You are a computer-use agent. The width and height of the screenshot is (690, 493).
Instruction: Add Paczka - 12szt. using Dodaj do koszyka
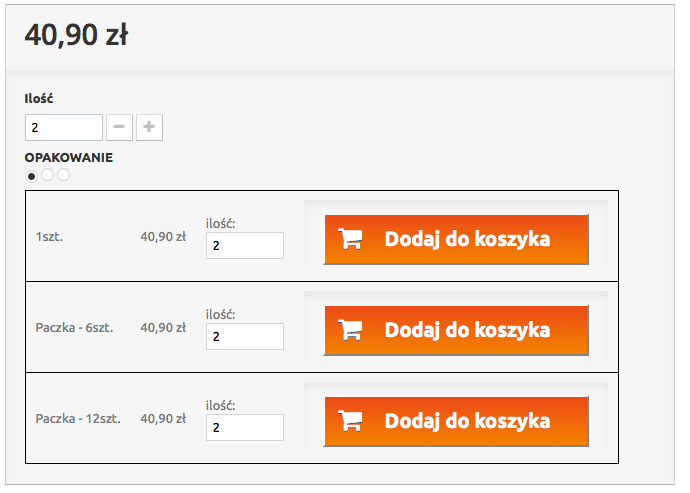point(456,421)
